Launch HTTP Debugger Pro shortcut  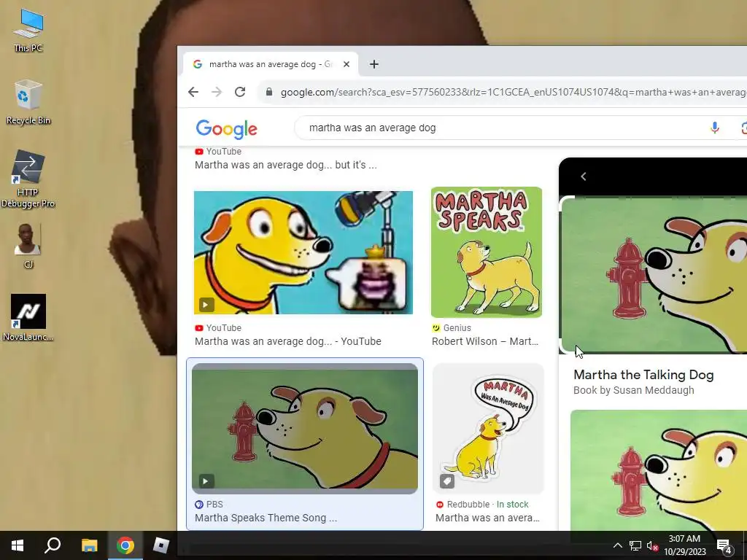pyautogui.click(x=28, y=179)
